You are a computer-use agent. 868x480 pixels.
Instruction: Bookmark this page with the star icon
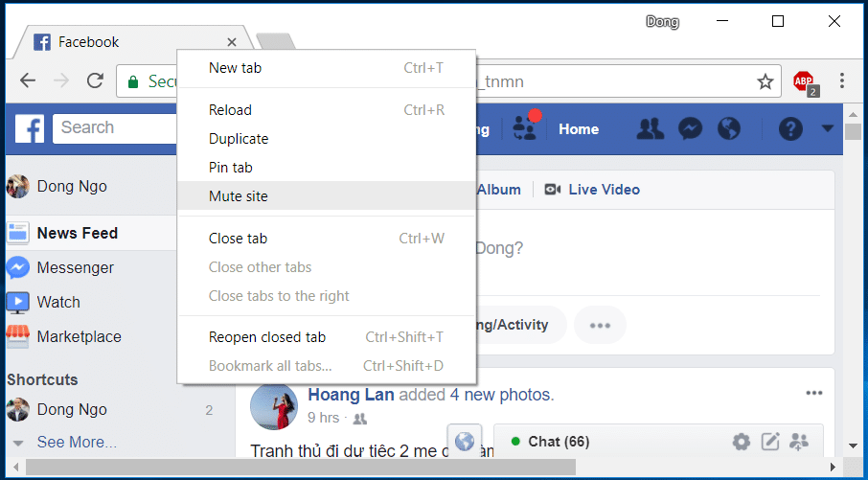click(x=765, y=81)
